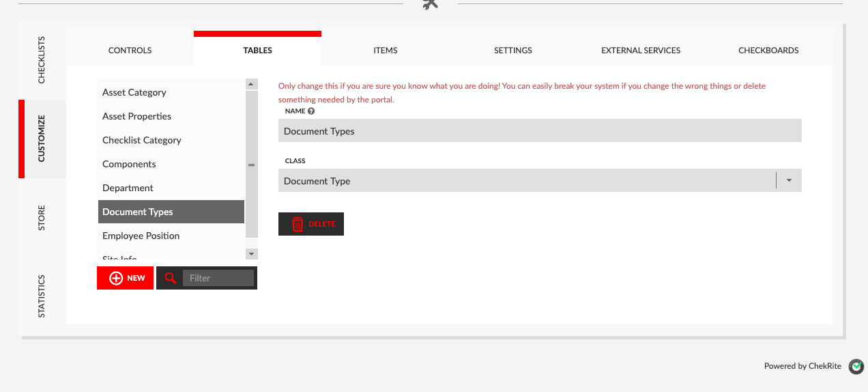Viewport: 868px width, 392px height.
Task: Click the Name field with Document Types
Action: (540, 131)
